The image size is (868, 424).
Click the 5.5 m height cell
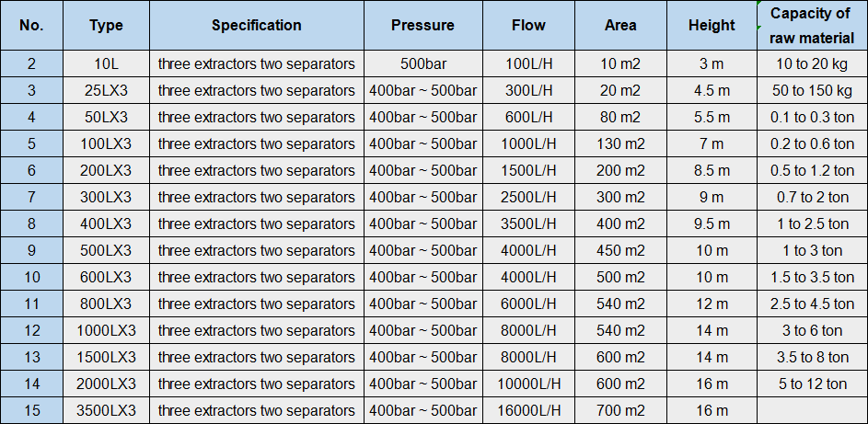pyautogui.click(x=711, y=118)
